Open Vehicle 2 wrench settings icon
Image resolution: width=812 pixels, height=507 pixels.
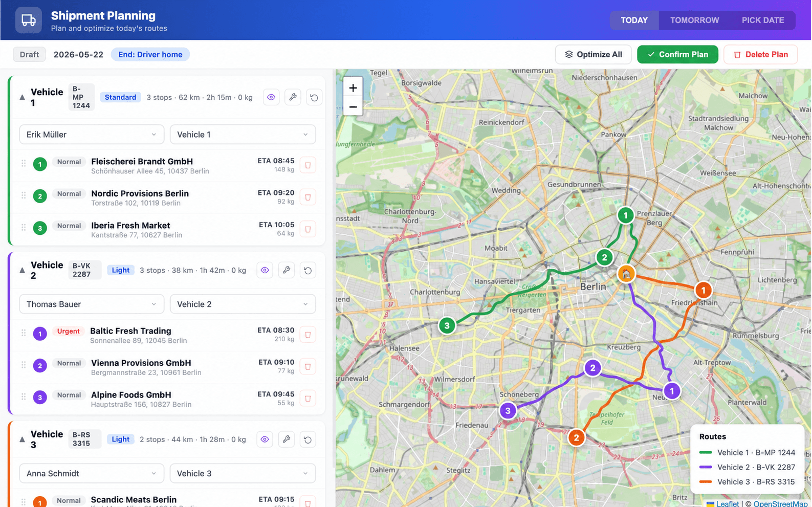point(286,270)
